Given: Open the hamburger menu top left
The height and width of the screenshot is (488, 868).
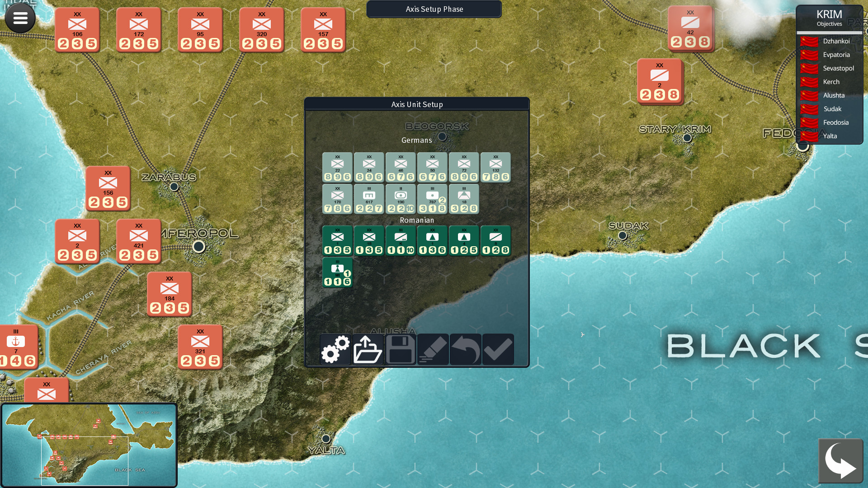Looking at the screenshot, I should 19,18.
